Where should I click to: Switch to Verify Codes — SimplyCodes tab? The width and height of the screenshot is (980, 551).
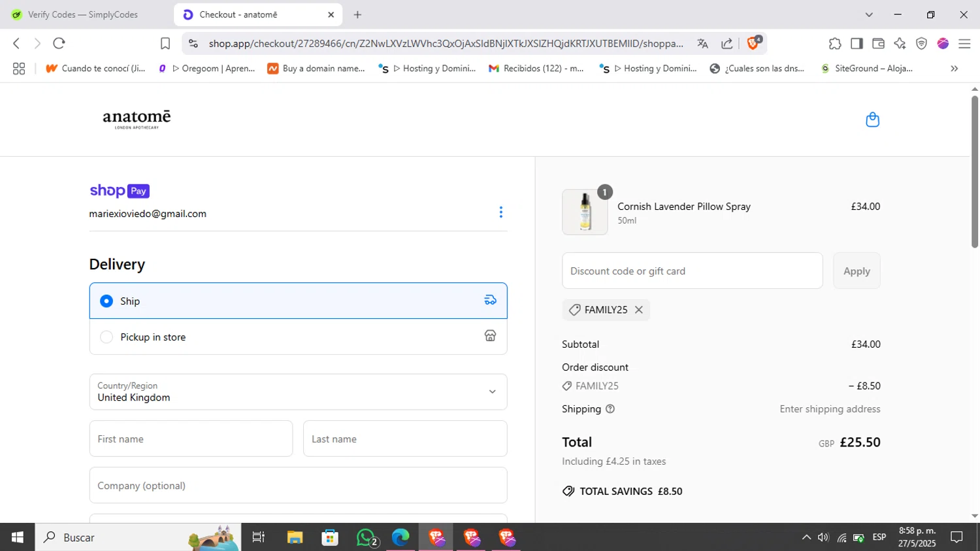[83, 14]
